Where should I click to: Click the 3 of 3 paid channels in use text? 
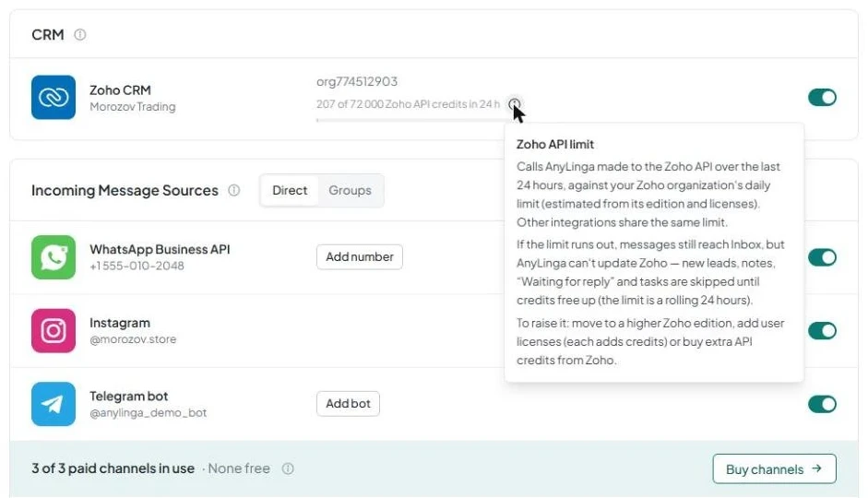[113, 468]
